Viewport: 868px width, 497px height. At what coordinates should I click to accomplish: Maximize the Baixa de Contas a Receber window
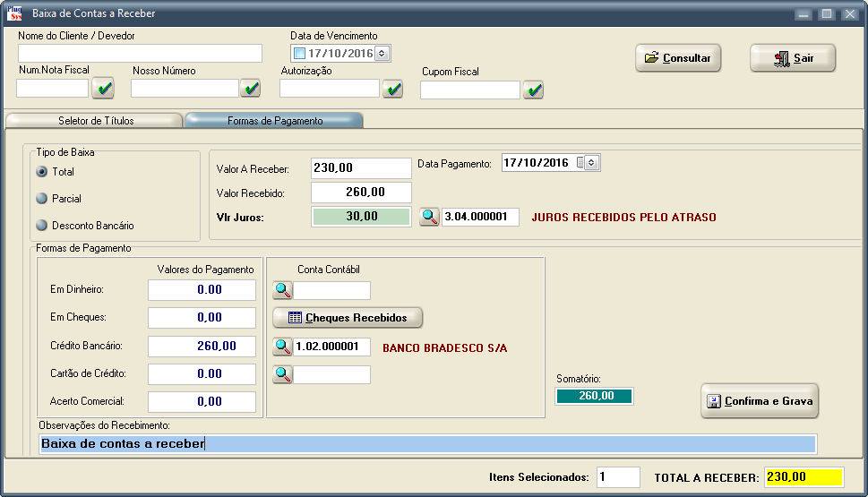[827, 13]
